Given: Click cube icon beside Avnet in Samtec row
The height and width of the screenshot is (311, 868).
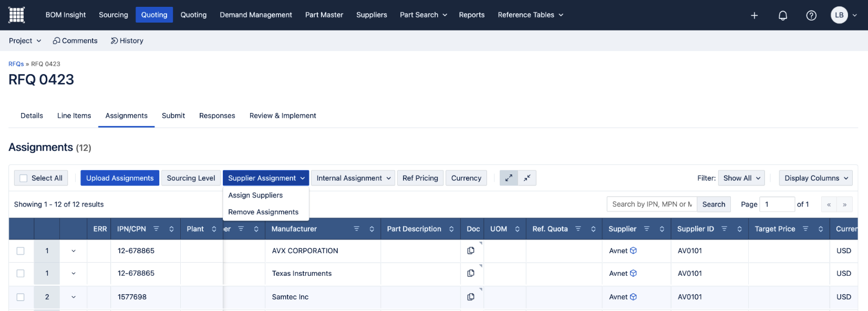Looking at the screenshot, I should coord(633,297).
